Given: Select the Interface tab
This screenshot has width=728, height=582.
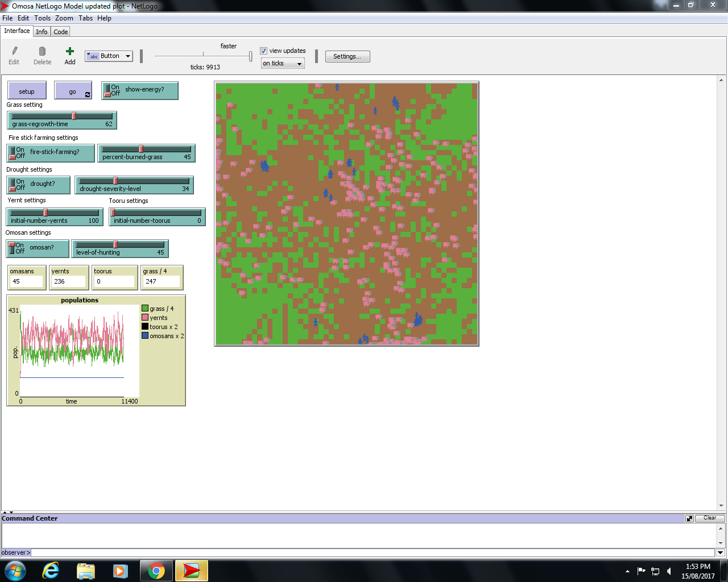Looking at the screenshot, I should tap(17, 31).
